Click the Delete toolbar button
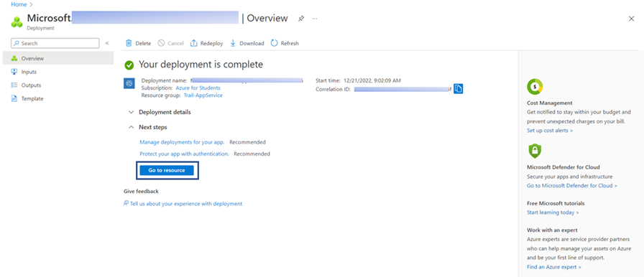Screen dimensions: 644x277 coord(139,43)
